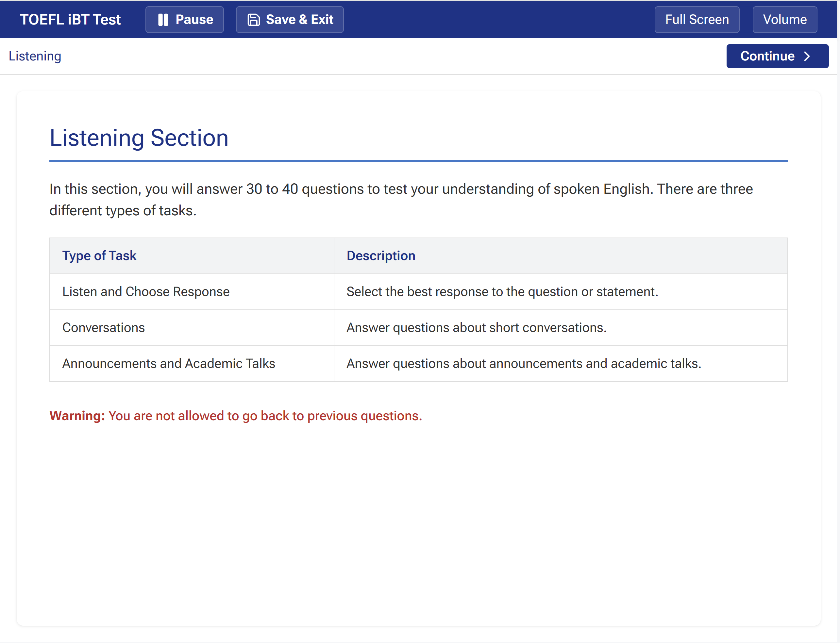
Task: Click the Listening breadcrumb label
Action: point(35,56)
